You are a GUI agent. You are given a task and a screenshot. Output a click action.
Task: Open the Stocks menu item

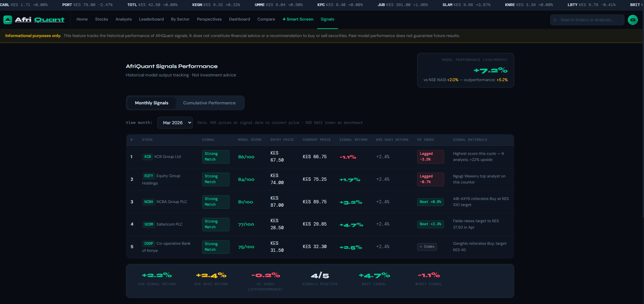point(101,19)
